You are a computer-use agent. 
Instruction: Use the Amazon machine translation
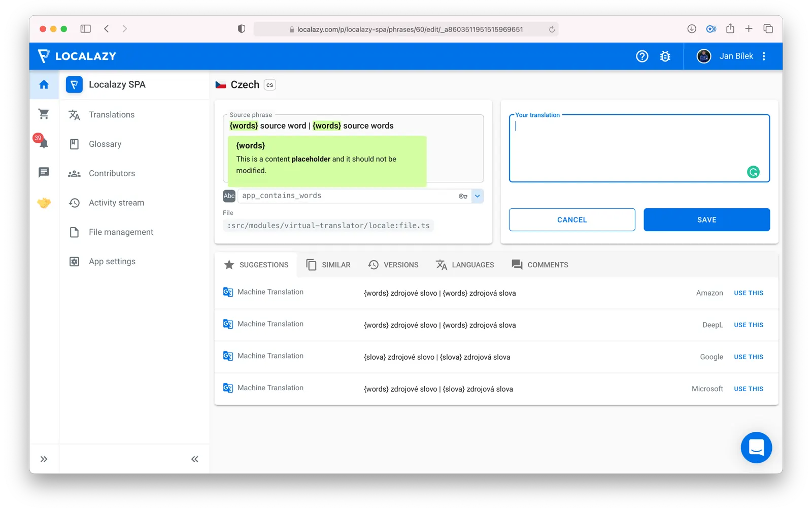pos(749,293)
